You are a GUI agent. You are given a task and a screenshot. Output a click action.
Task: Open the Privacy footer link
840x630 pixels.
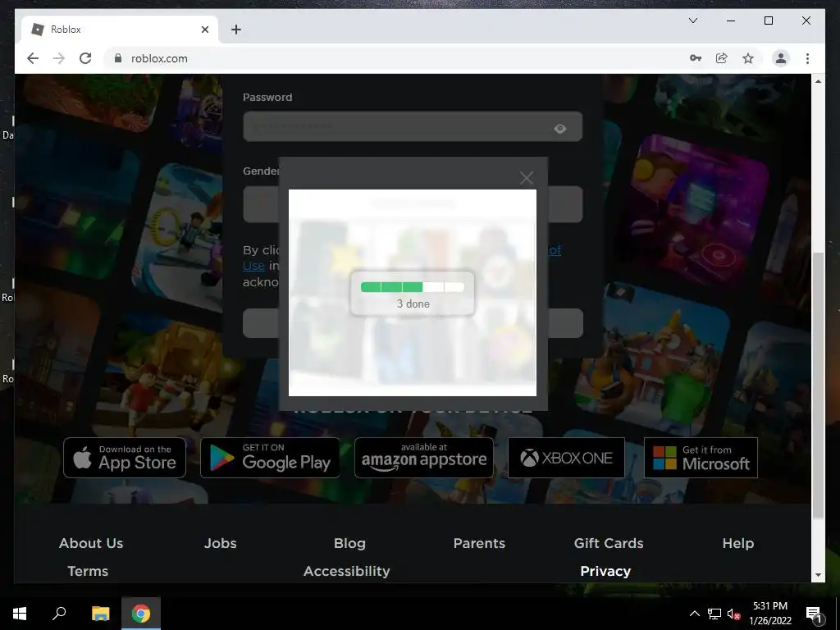pos(605,571)
